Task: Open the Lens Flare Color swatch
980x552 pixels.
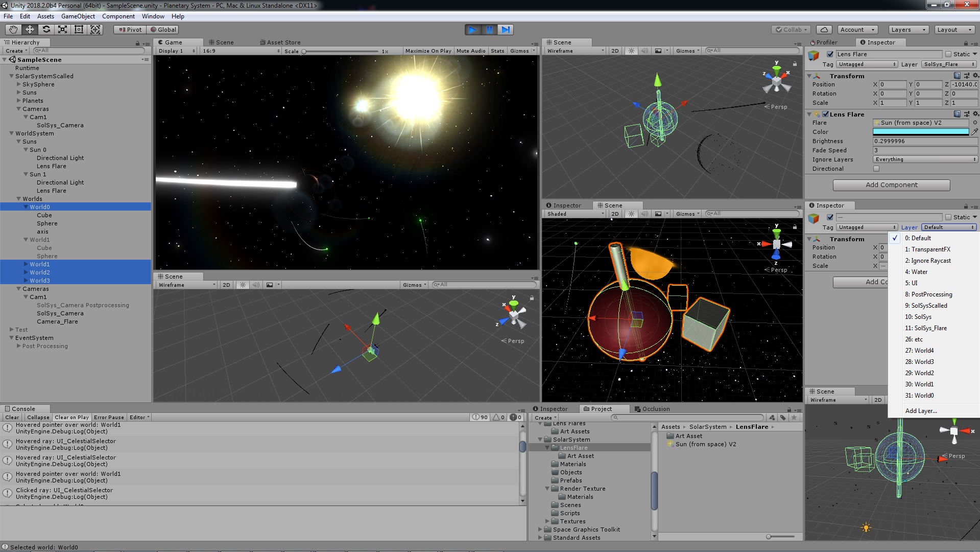Action: tap(920, 132)
